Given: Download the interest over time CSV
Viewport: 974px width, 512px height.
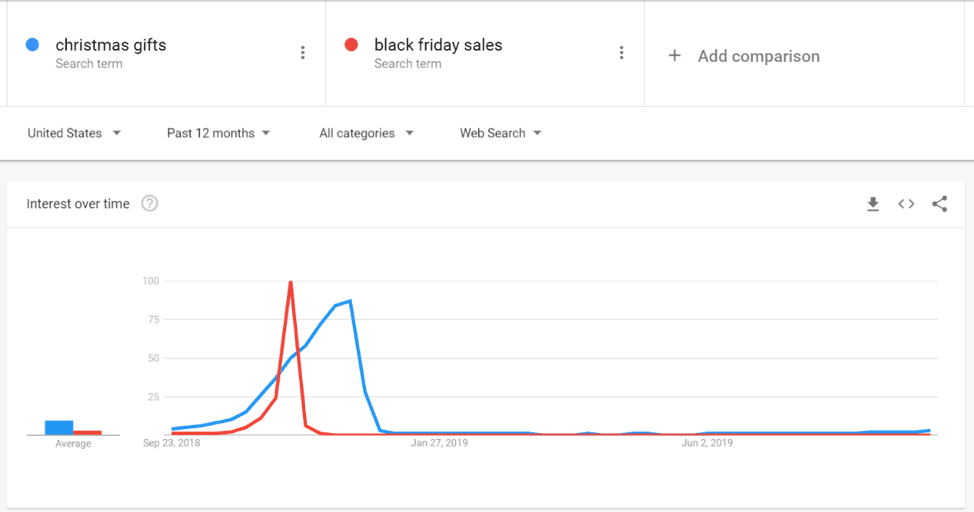Looking at the screenshot, I should click(873, 204).
